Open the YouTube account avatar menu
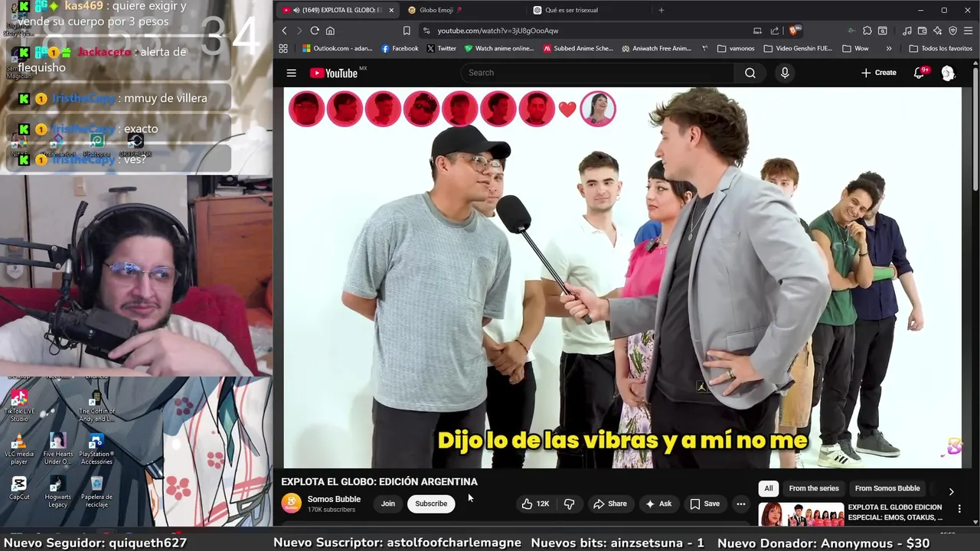Image resolution: width=980 pixels, height=551 pixels. coord(948,73)
